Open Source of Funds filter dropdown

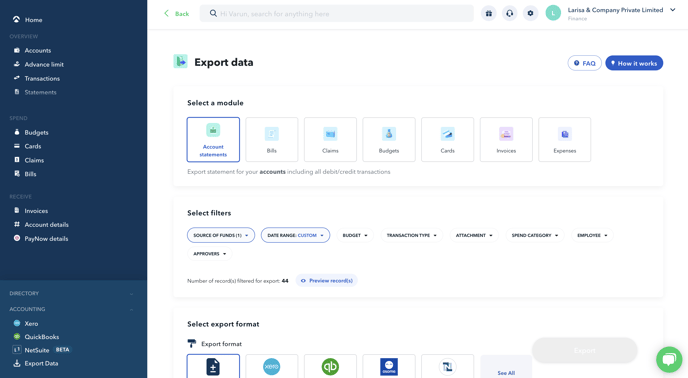click(221, 235)
